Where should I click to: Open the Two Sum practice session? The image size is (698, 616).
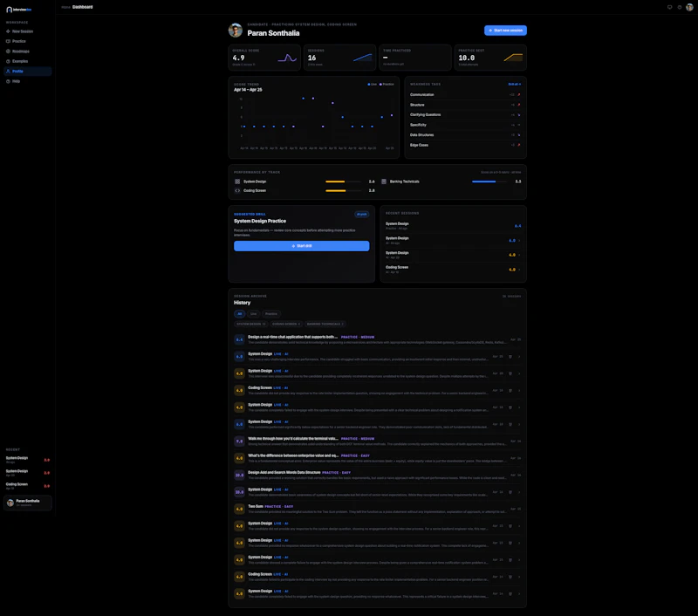tap(378, 509)
